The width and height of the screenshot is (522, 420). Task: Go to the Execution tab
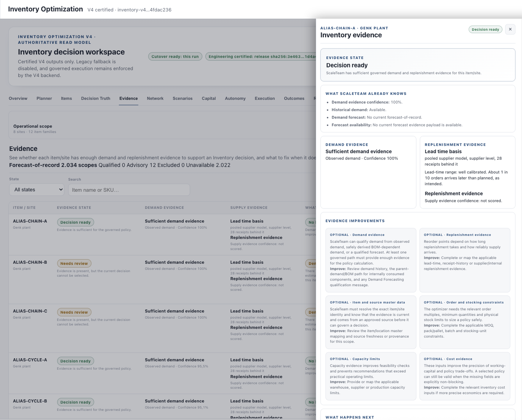coord(265,98)
